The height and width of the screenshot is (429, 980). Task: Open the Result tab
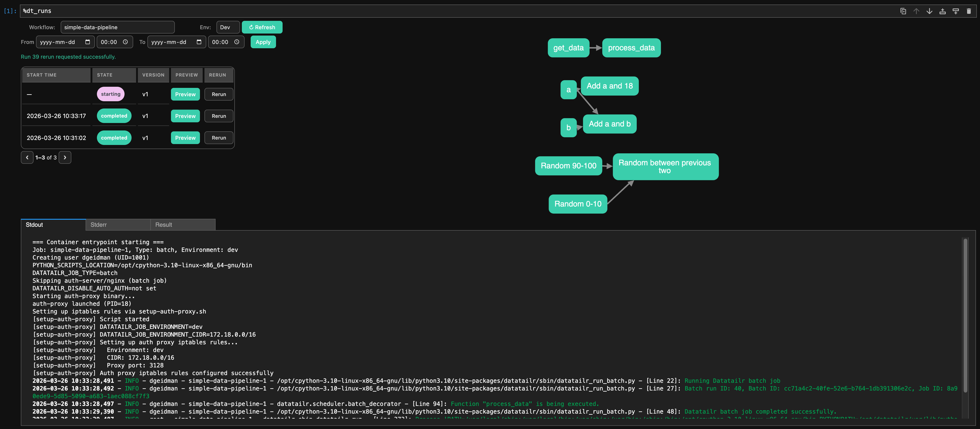click(163, 225)
